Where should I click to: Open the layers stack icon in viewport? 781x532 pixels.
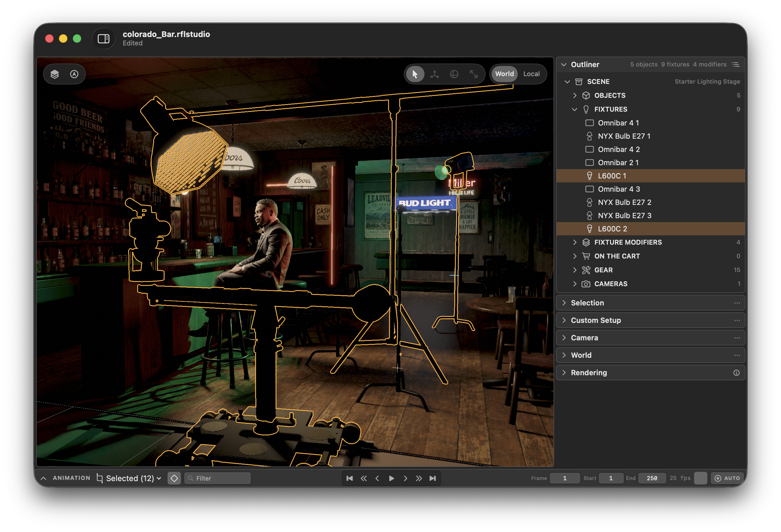pos(54,74)
